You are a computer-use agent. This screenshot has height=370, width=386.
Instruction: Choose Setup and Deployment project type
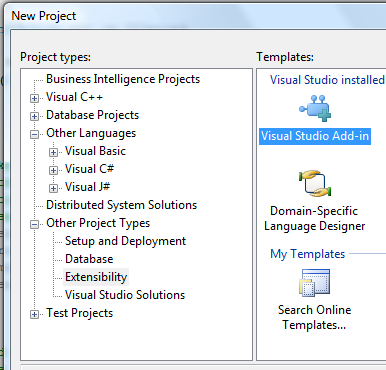tap(125, 241)
